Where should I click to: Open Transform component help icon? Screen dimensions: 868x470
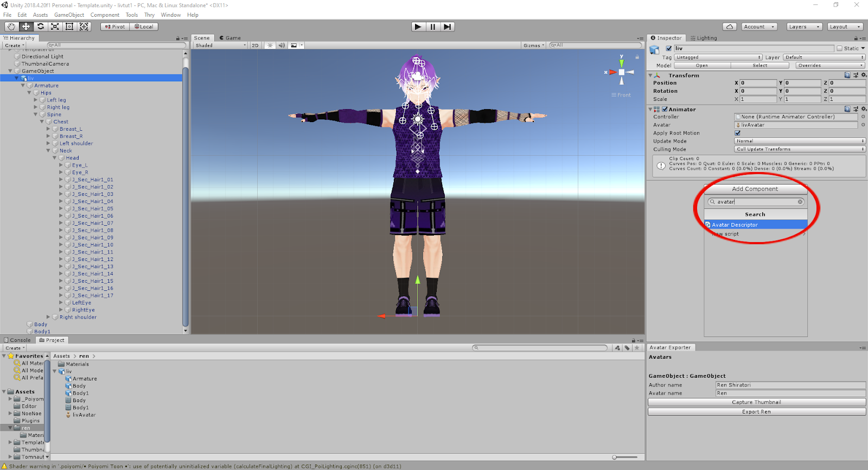(847, 75)
